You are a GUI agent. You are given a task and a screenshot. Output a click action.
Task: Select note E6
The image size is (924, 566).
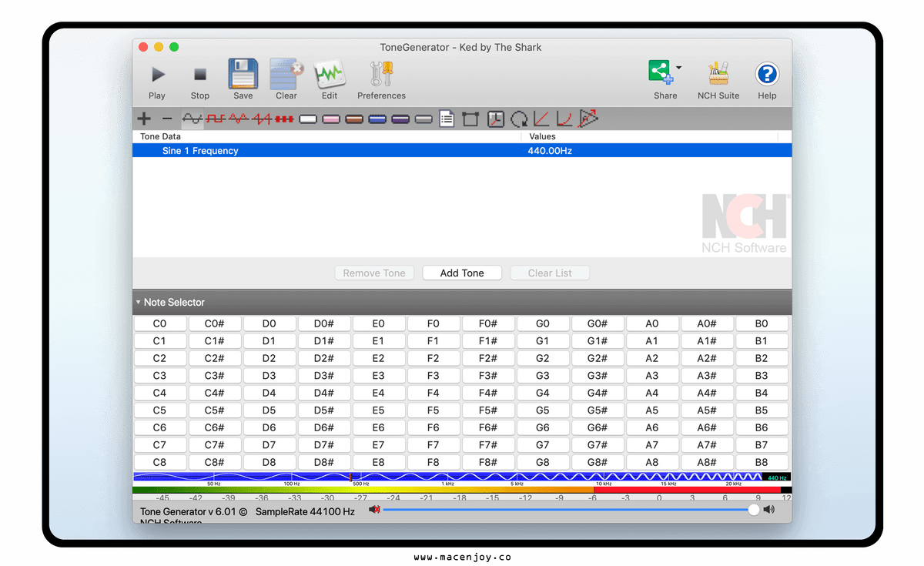tap(379, 427)
